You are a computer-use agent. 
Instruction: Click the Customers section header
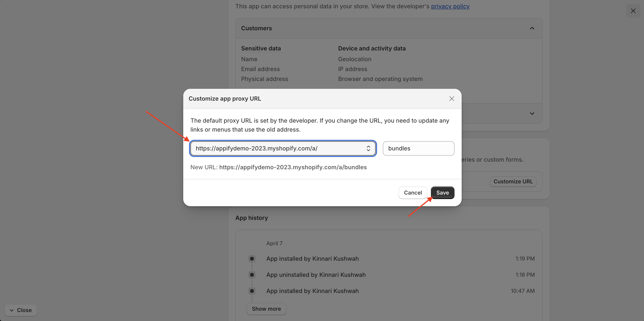tap(256, 28)
